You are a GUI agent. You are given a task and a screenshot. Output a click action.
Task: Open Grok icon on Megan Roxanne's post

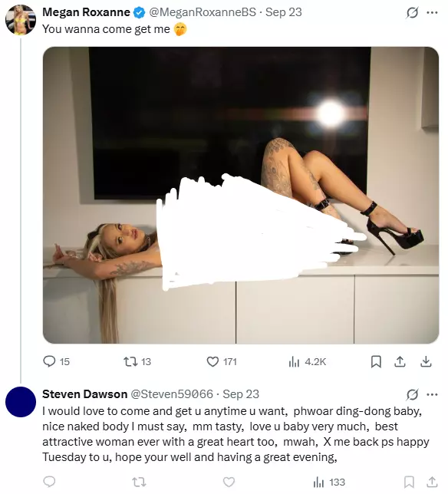[412, 13]
